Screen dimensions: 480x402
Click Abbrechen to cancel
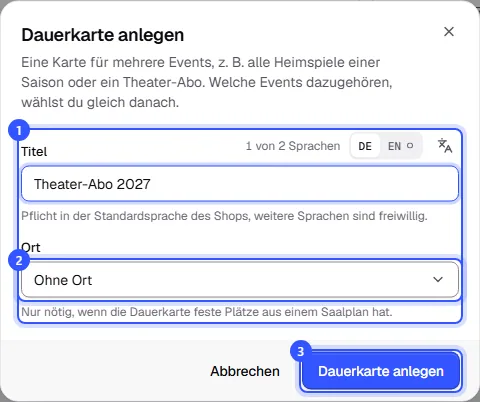(x=245, y=371)
